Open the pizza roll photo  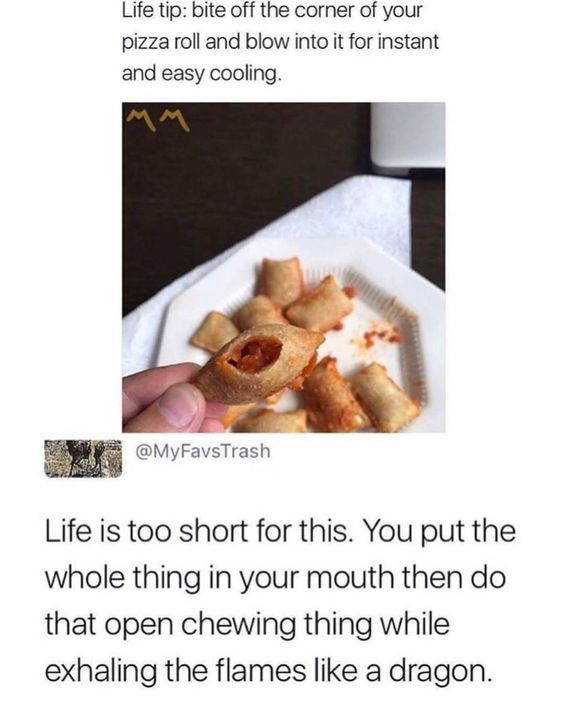point(283,268)
